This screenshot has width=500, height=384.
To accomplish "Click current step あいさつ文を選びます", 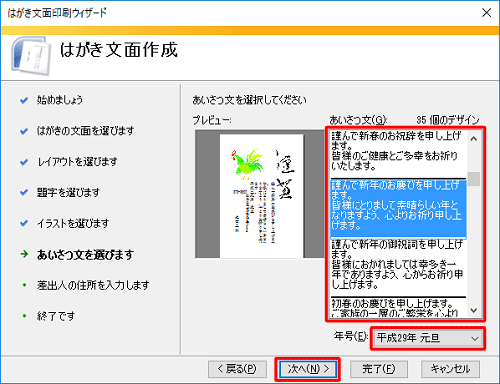I will pos(86,254).
